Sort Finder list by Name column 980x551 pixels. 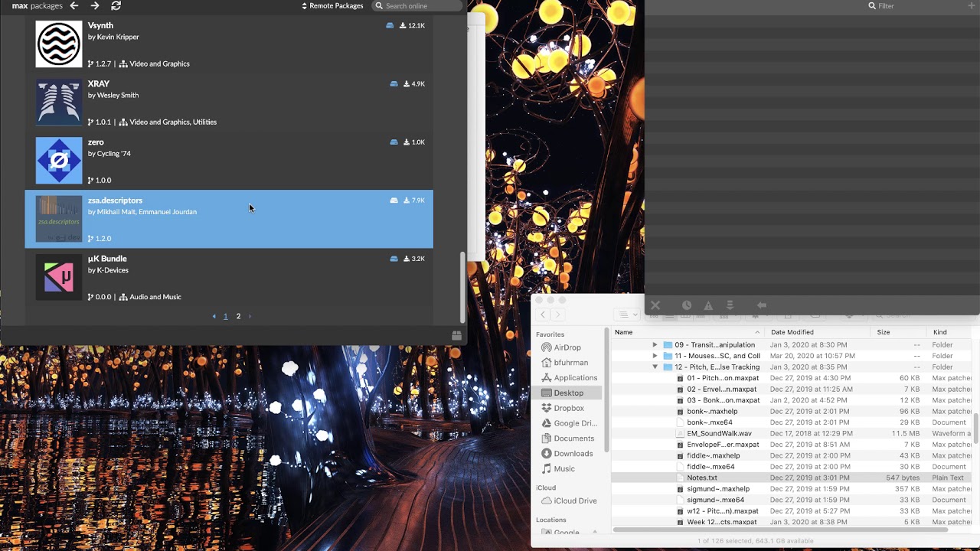pyautogui.click(x=688, y=332)
